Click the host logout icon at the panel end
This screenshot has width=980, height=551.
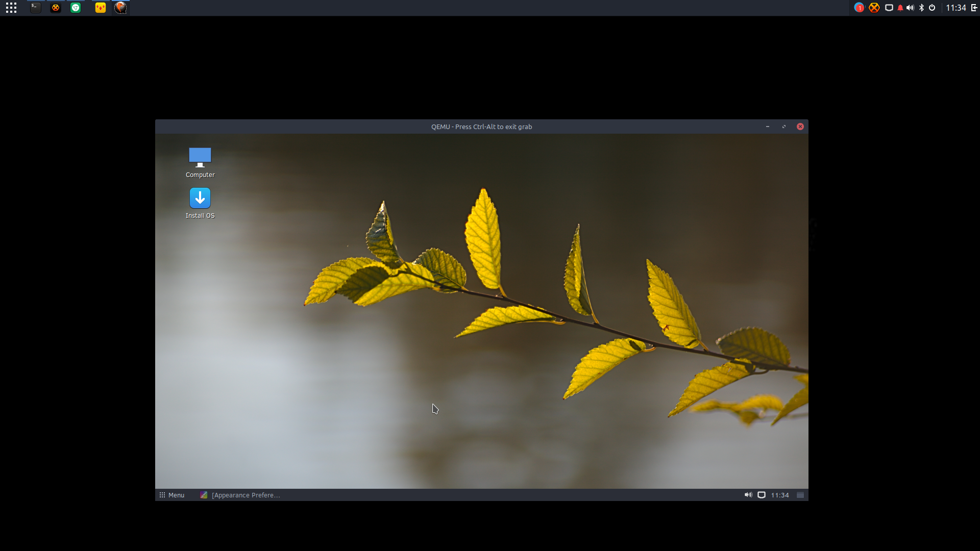point(974,8)
